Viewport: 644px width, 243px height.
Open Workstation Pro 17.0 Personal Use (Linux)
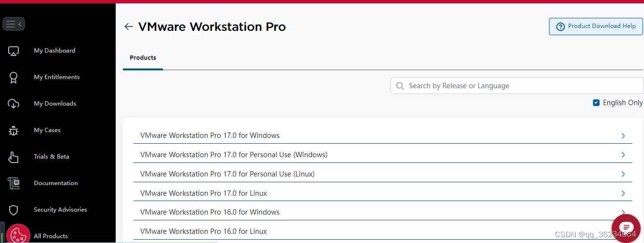(383, 174)
